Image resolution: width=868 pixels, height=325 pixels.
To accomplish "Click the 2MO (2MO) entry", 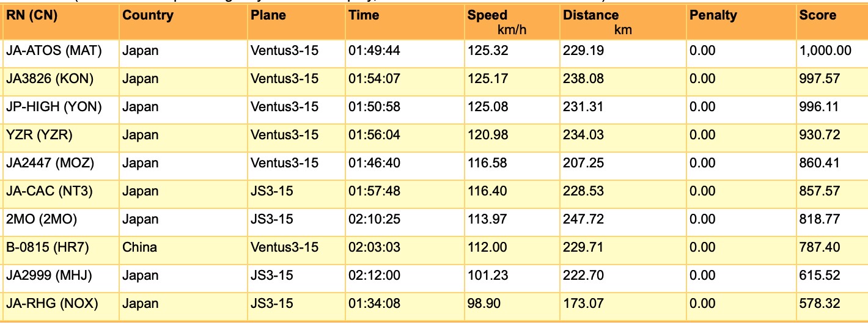I will click(x=42, y=219).
